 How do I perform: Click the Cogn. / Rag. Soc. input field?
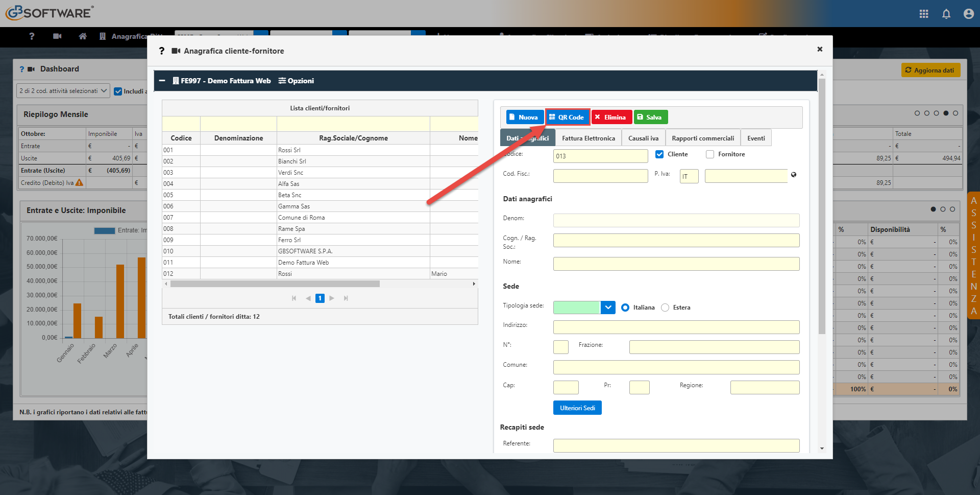[676, 241]
